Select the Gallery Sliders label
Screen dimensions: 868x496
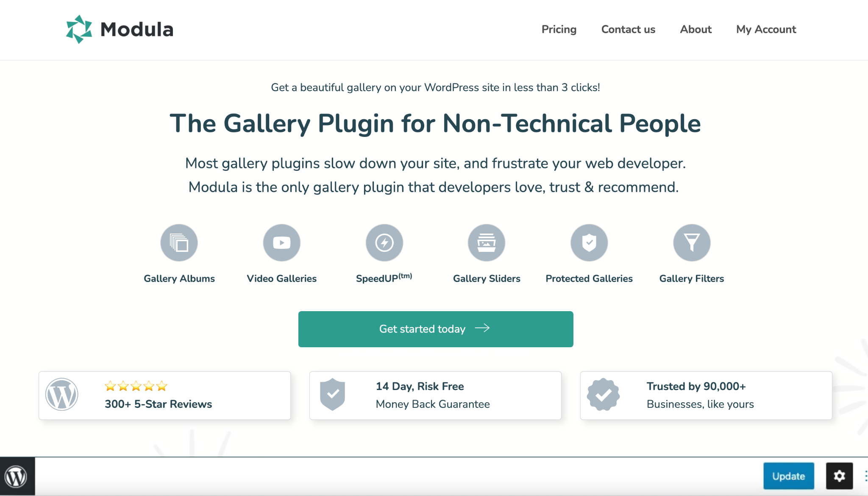487,279
